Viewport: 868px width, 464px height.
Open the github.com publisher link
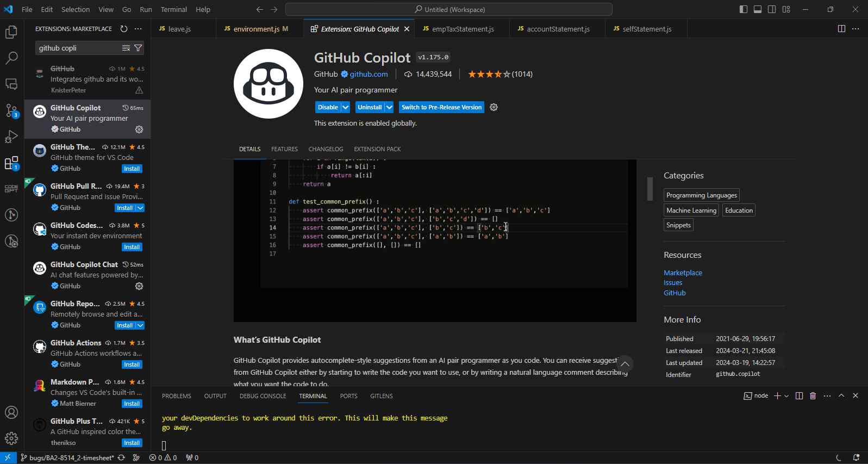tap(369, 74)
